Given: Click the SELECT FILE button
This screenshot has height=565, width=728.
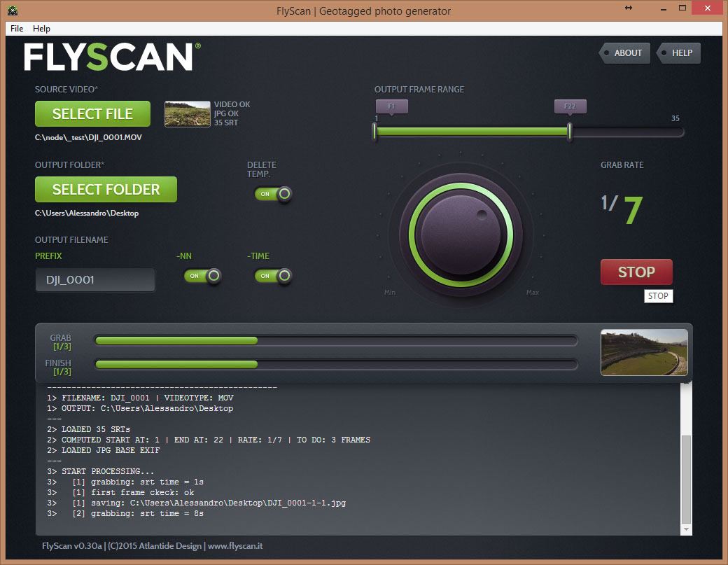Looking at the screenshot, I should point(92,113).
